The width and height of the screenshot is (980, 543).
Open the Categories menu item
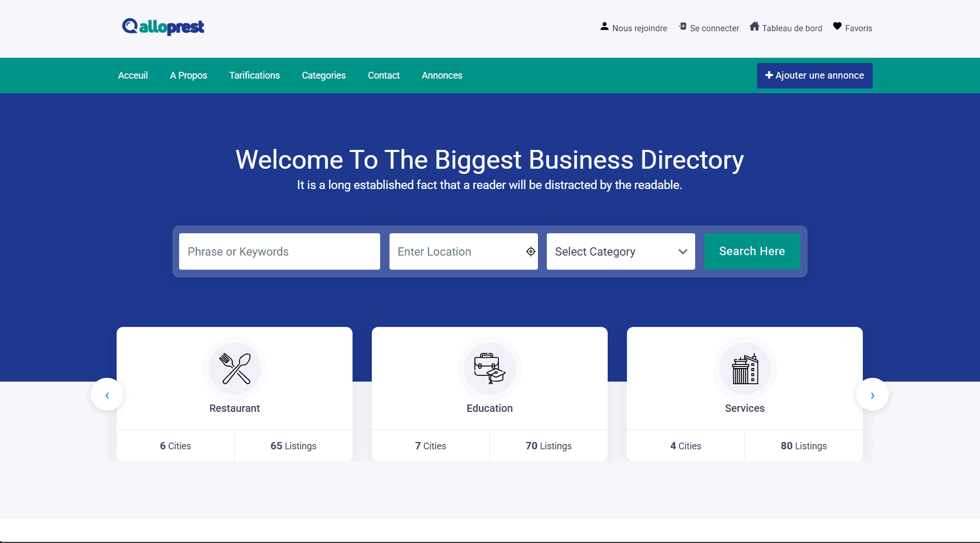click(x=324, y=75)
